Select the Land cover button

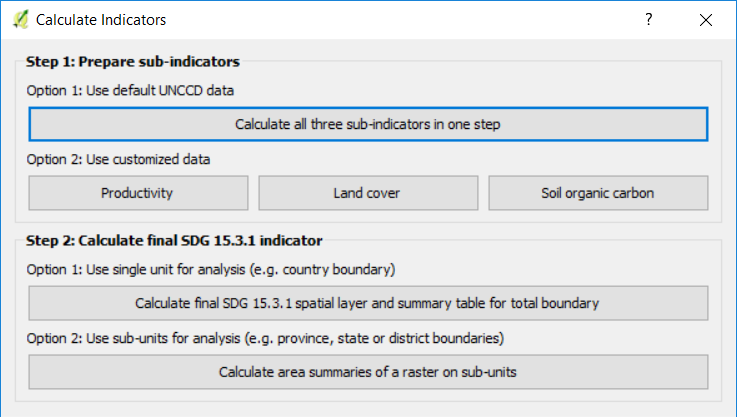coord(368,193)
